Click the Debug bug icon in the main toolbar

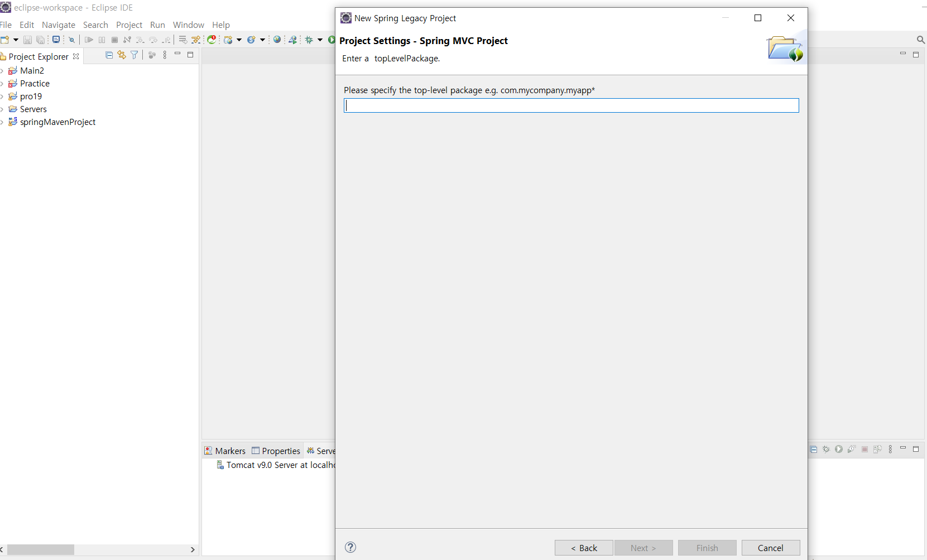click(309, 40)
